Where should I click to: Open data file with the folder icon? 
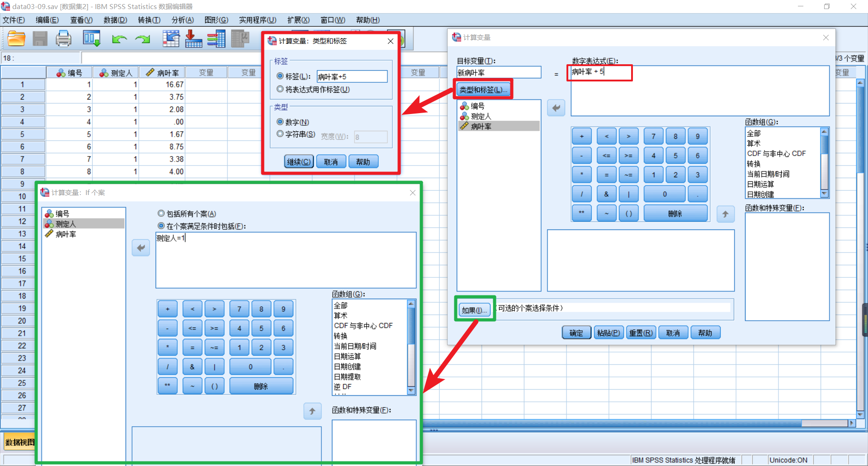pos(16,39)
